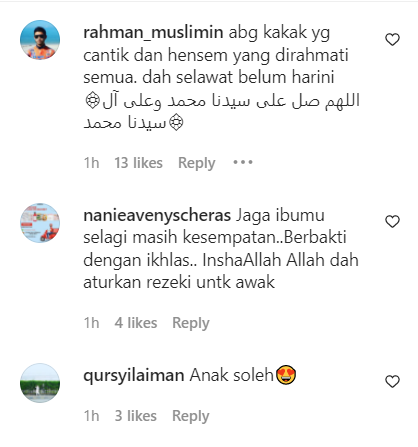Reply to nanieavenyscheras's comment
The height and width of the screenshot is (447, 418).
point(191,323)
